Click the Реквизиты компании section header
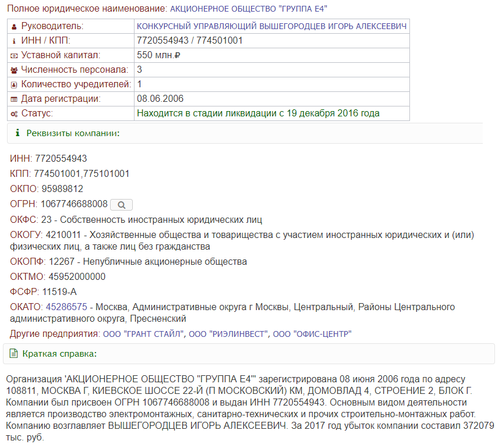The image size is (502, 448). coord(245,133)
